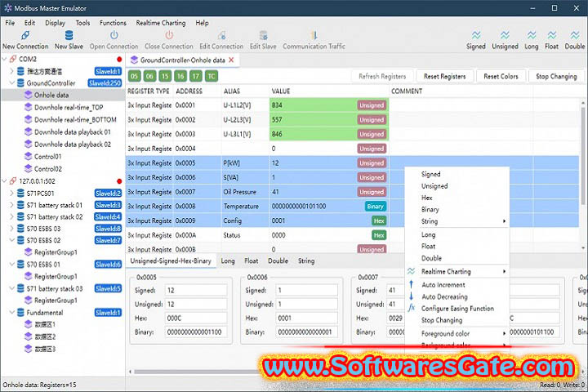
Task: Click the Stop Changing button above the table
Action: pos(556,76)
